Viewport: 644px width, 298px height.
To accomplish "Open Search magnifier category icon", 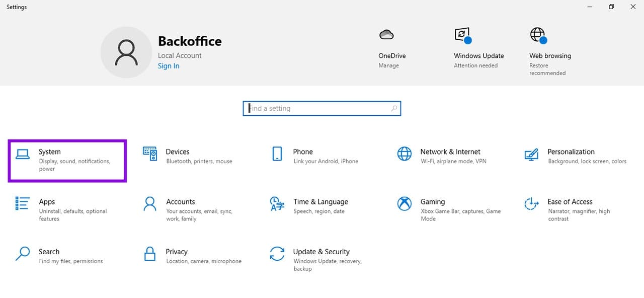I will click(23, 253).
